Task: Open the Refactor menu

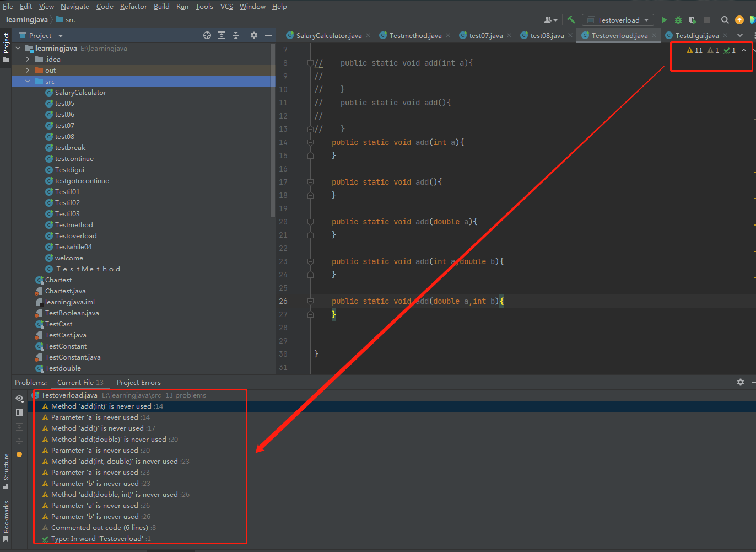Action: coord(133,7)
